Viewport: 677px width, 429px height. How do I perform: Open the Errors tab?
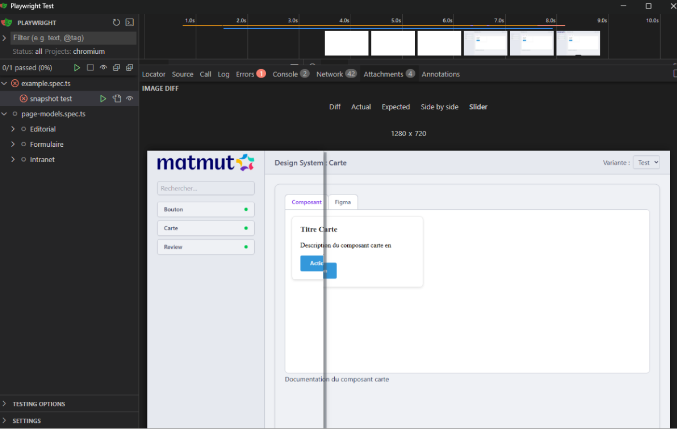pos(245,74)
